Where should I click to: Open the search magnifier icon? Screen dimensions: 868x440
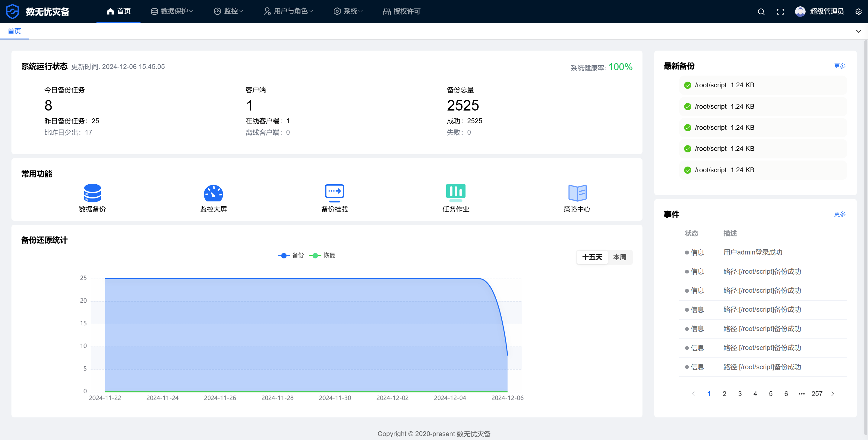761,12
